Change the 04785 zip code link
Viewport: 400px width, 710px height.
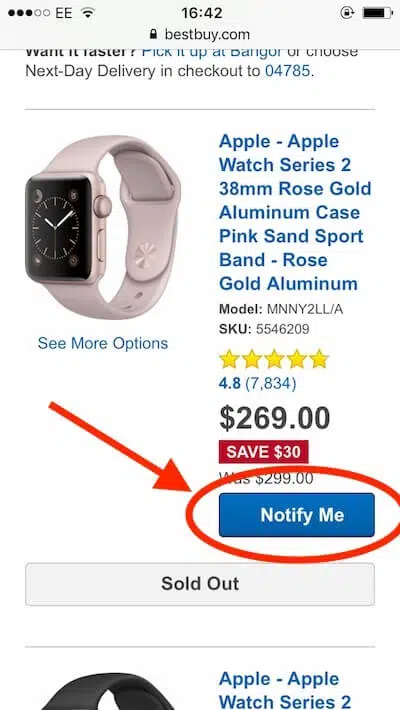pyautogui.click(x=288, y=71)
